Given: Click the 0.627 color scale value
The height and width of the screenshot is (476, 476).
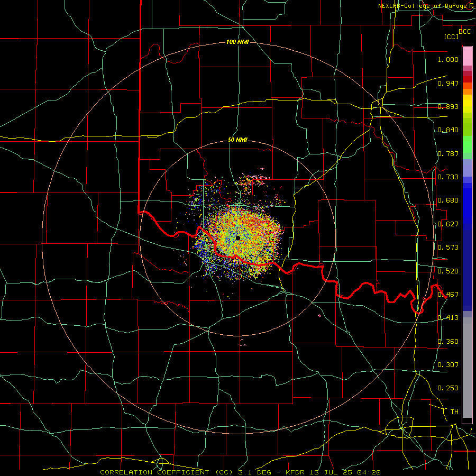Looking at the screenshot, I should pos(448,224).
